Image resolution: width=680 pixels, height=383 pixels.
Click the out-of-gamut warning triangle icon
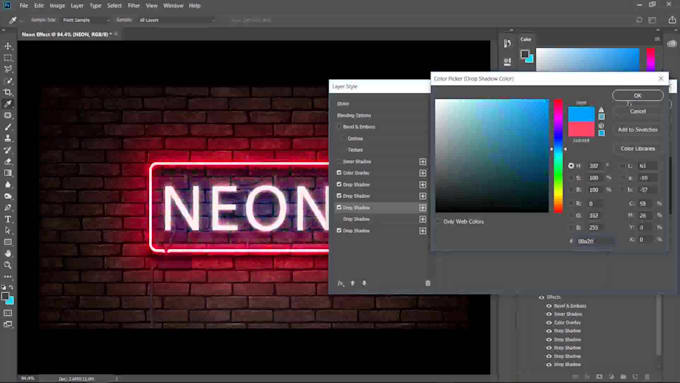click(x=601, y=109)
